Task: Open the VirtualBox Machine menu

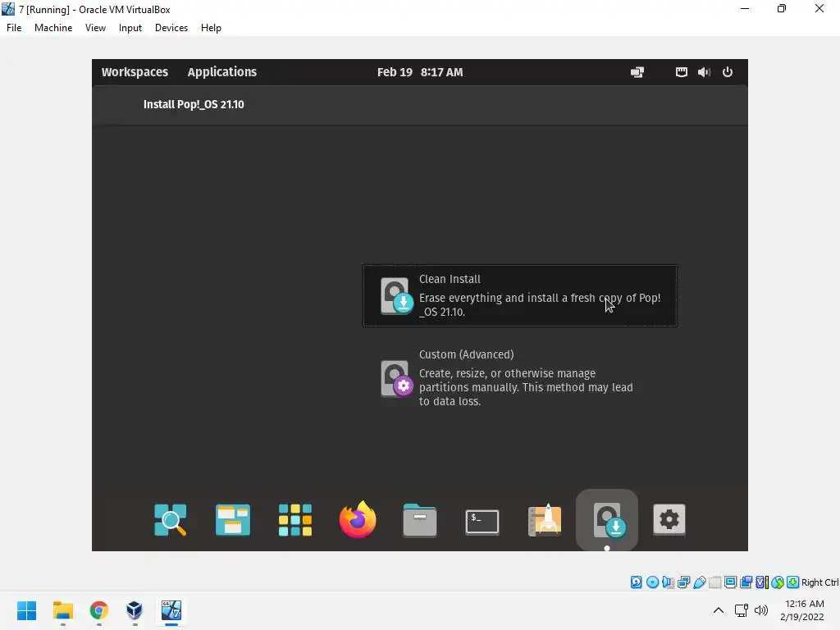Action: click(x=53, y=28)
